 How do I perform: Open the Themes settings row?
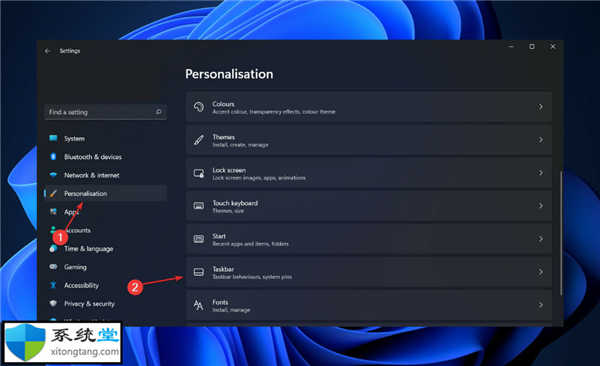coord(369,140)
